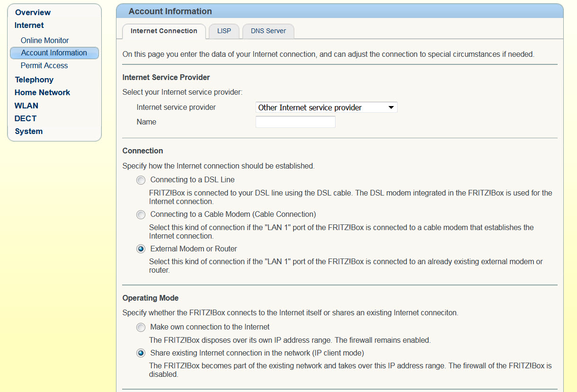577x392 pixels.
Task: Click the Internet sidebar section
Action: [29, 26]
